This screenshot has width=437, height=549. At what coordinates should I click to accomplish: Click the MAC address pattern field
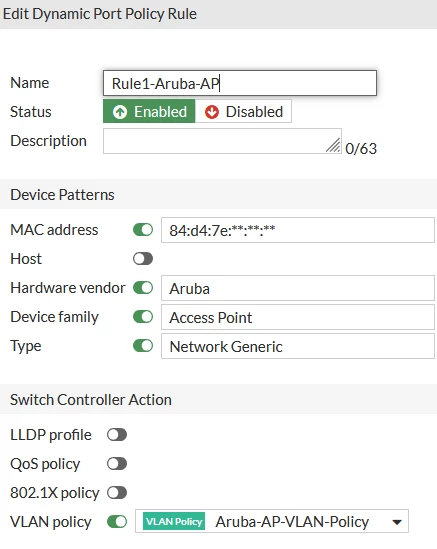(298, 230)
